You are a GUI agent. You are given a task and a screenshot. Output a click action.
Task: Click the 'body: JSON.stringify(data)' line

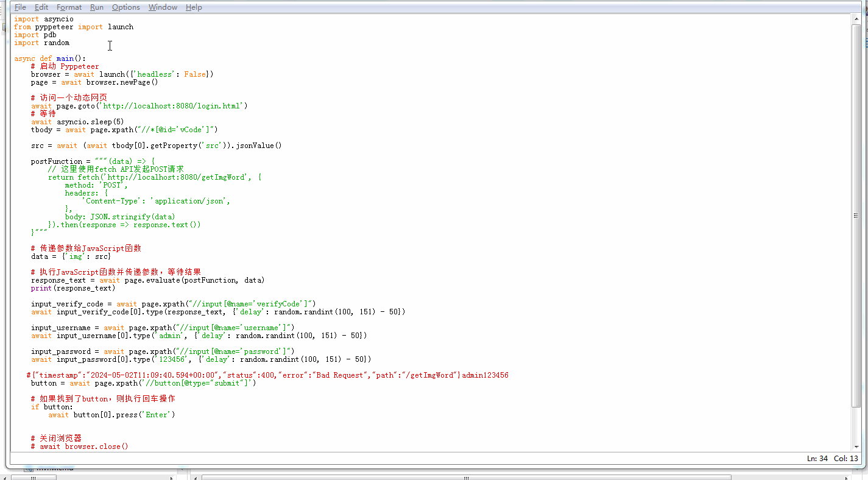tap(120, 217)
